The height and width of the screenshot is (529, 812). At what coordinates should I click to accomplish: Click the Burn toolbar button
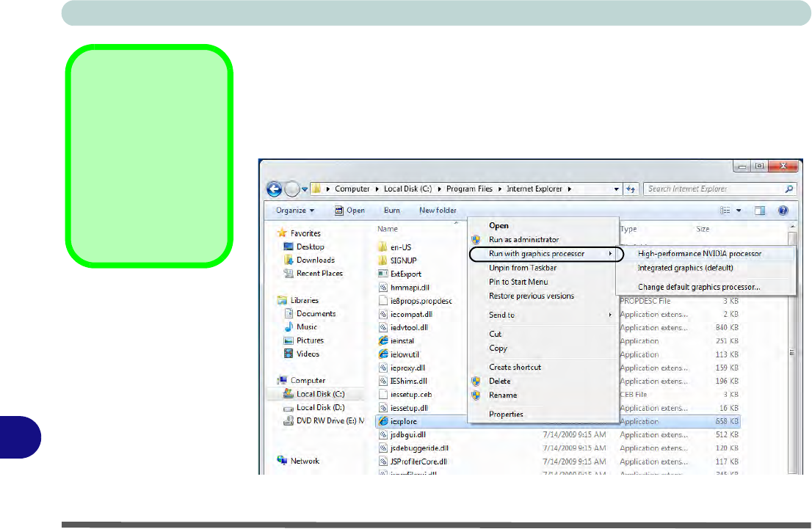392,211
